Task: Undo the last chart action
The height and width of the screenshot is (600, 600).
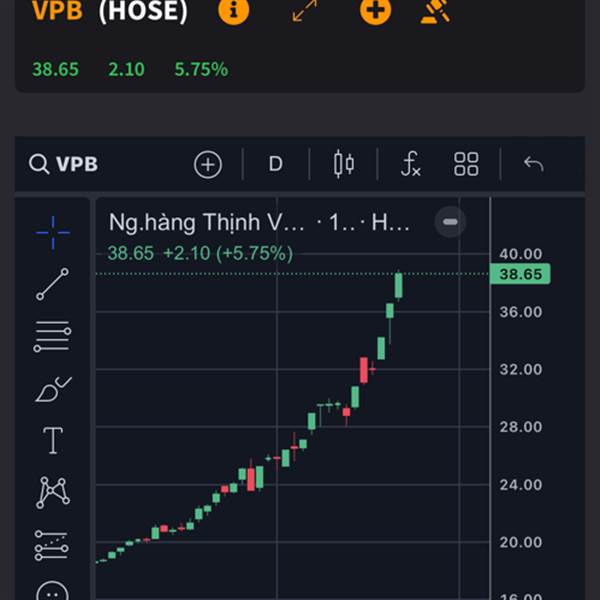Action: (533, 164)
